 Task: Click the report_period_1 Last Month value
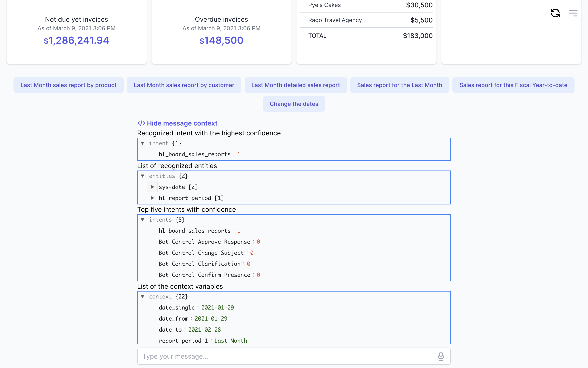tap(231, 341)
